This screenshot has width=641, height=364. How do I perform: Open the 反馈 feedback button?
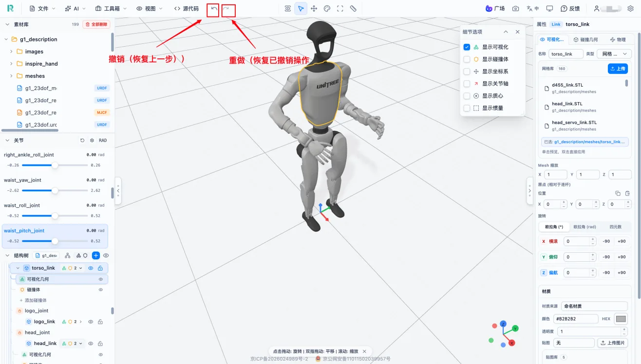[x=570, y=9]
